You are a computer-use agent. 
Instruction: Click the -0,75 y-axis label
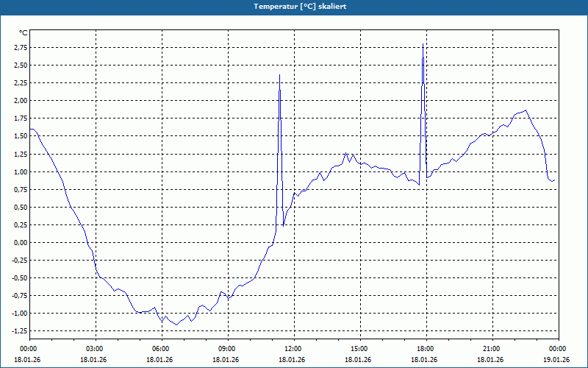(x=21, y=296)
